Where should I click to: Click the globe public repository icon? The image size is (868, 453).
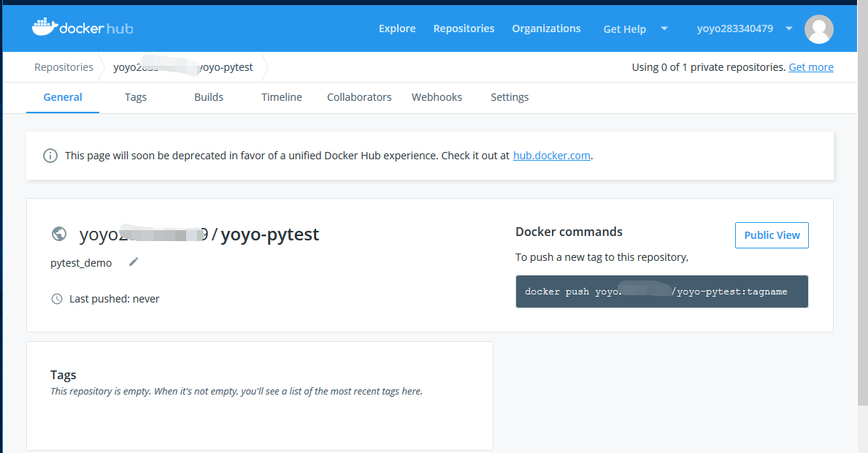(x=59, y=235)
